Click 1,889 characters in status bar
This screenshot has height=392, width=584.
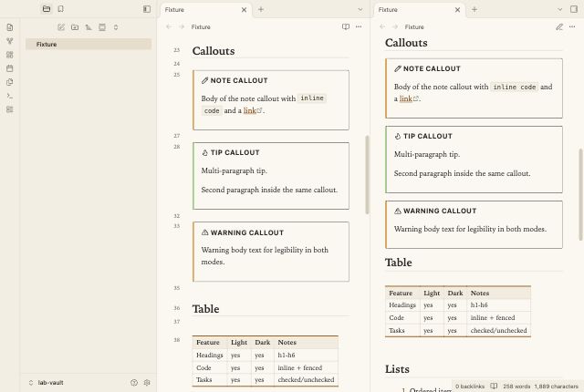point(557,386)
